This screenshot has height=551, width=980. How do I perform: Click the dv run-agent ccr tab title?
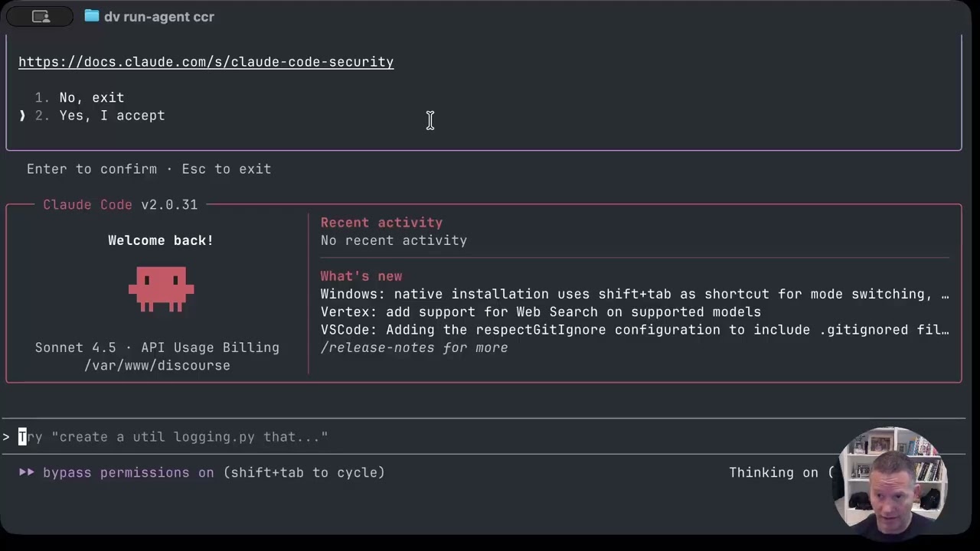coord(158,16)
